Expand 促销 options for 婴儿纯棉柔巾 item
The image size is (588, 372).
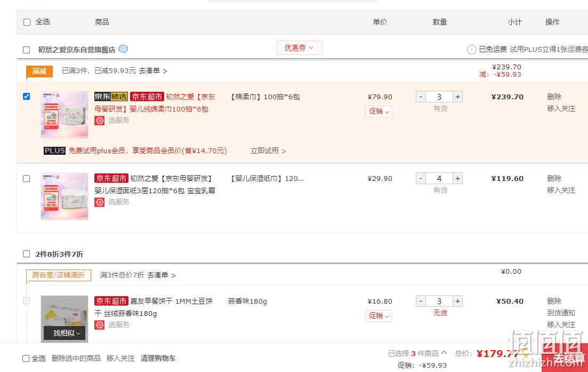[378, 112]
